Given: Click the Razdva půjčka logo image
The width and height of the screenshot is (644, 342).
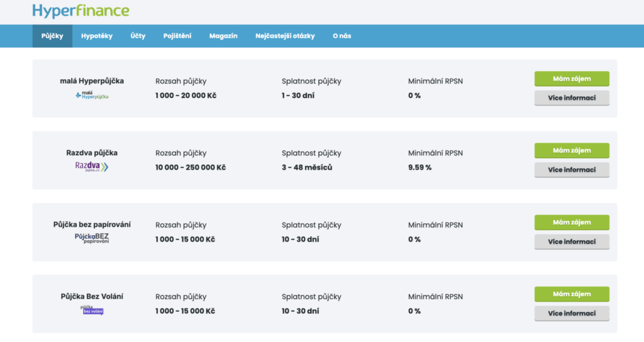Looking at the screenshot, I should (92, 167).
